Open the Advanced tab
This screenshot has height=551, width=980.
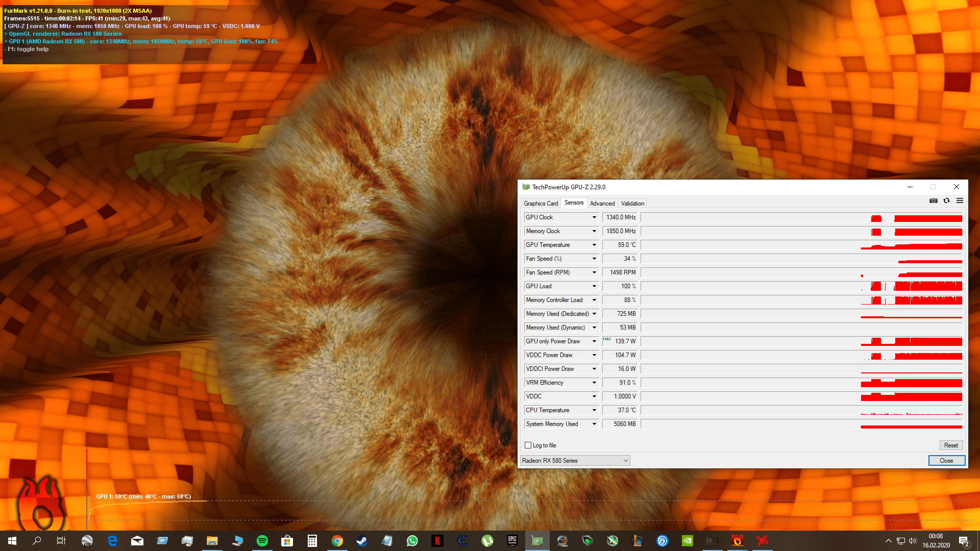[x=602, y=204]
